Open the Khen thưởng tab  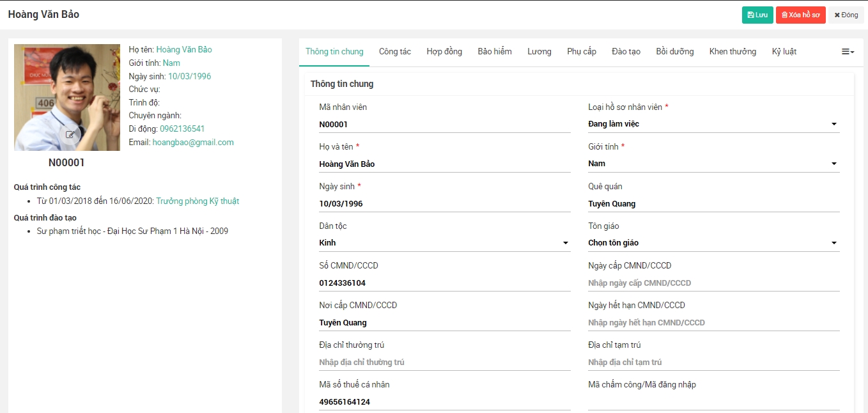click(x=732, y=52)
